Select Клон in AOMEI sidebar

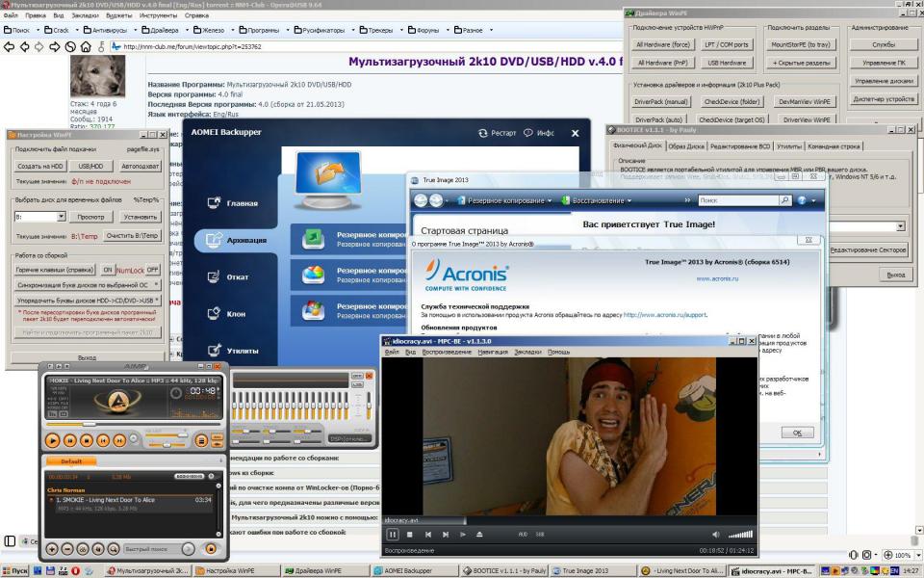pyautogui.click(x=236, y=314)
